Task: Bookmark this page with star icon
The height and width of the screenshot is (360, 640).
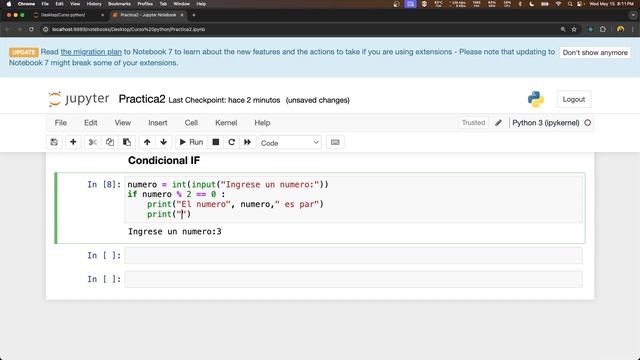Action: 574,29
